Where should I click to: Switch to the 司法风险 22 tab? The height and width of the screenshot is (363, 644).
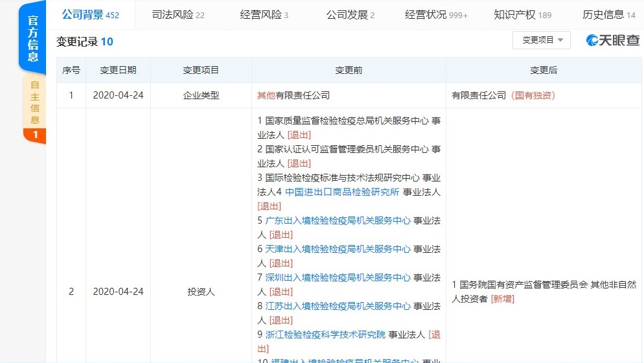(x=178, y=15)
